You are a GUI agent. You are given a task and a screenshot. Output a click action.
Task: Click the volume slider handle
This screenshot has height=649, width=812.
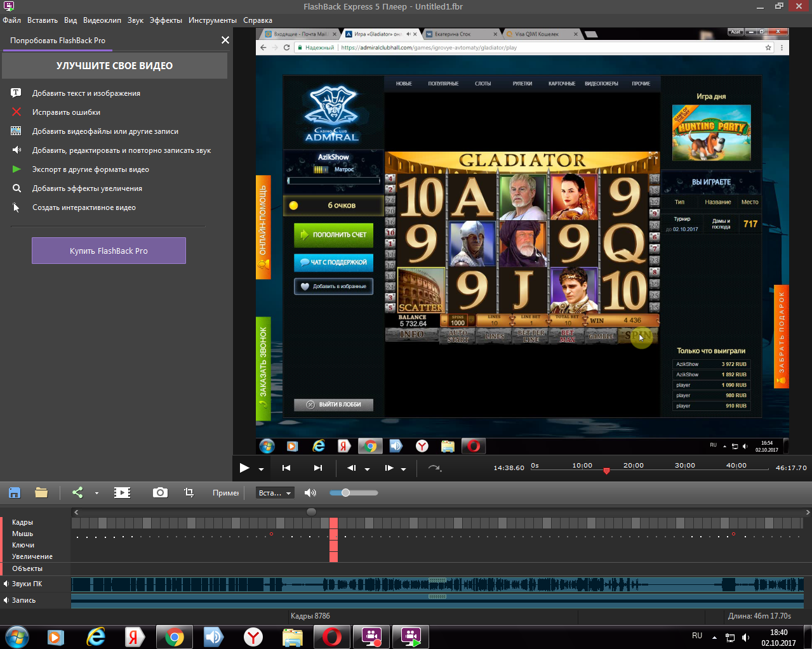[x=346, y=492]
